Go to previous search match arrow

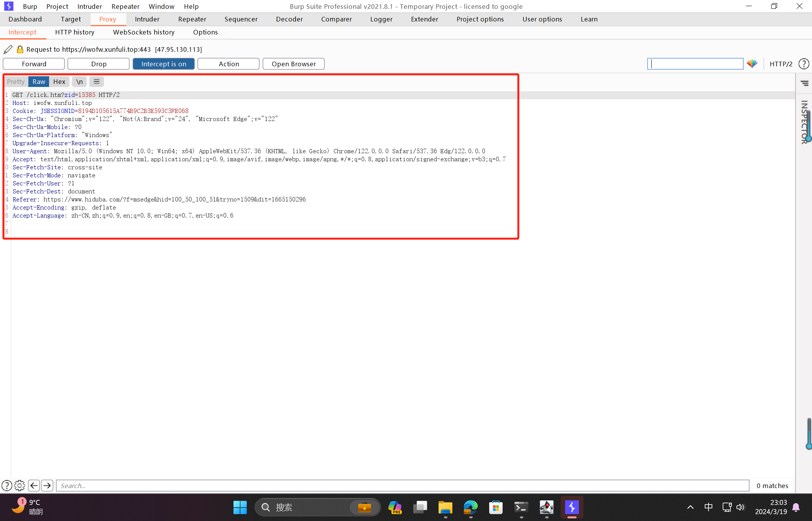click(34, 486)
